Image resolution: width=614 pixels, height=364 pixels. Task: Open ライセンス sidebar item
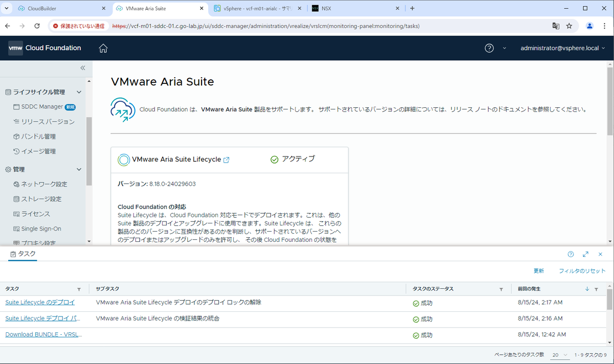coord(32,214)
